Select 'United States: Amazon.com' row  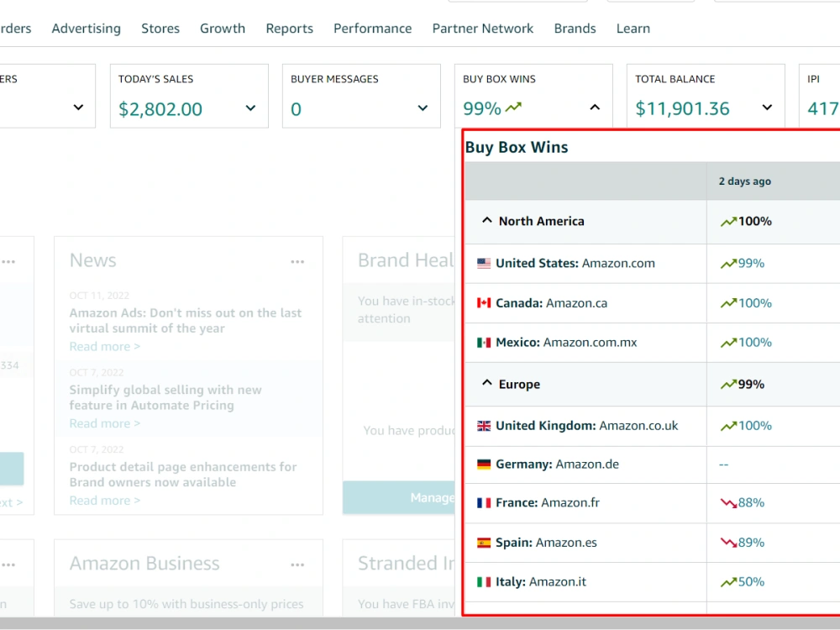coord(653,264)
